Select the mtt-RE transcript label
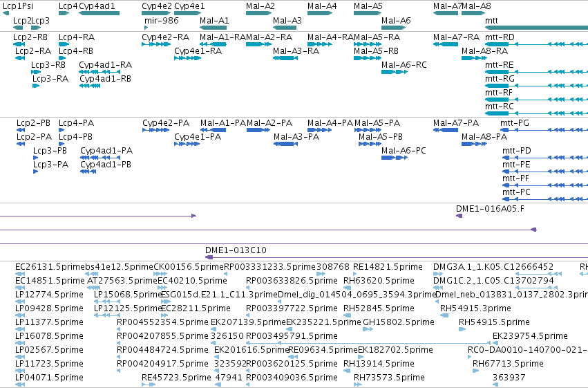The height and width of the screenshot is (388, 588). click(500, 65)
